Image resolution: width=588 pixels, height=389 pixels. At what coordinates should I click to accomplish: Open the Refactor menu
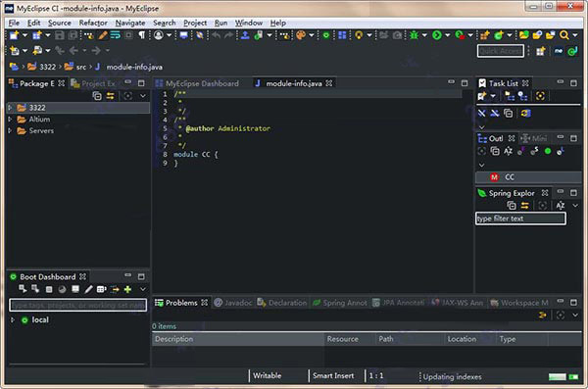point(93,23)
